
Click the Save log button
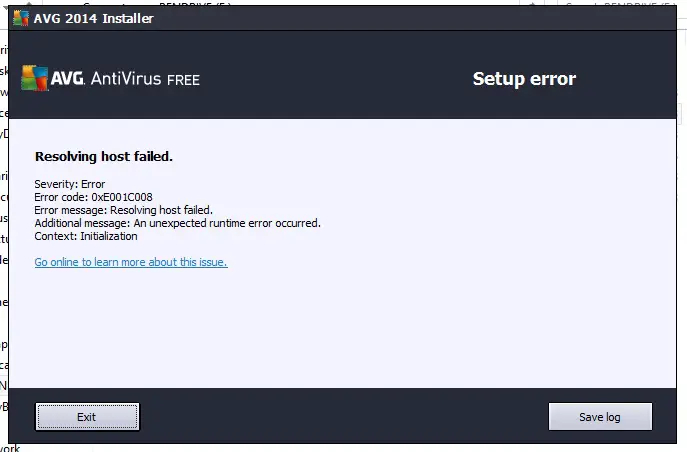pyautogui.click(x=600, y=417)
